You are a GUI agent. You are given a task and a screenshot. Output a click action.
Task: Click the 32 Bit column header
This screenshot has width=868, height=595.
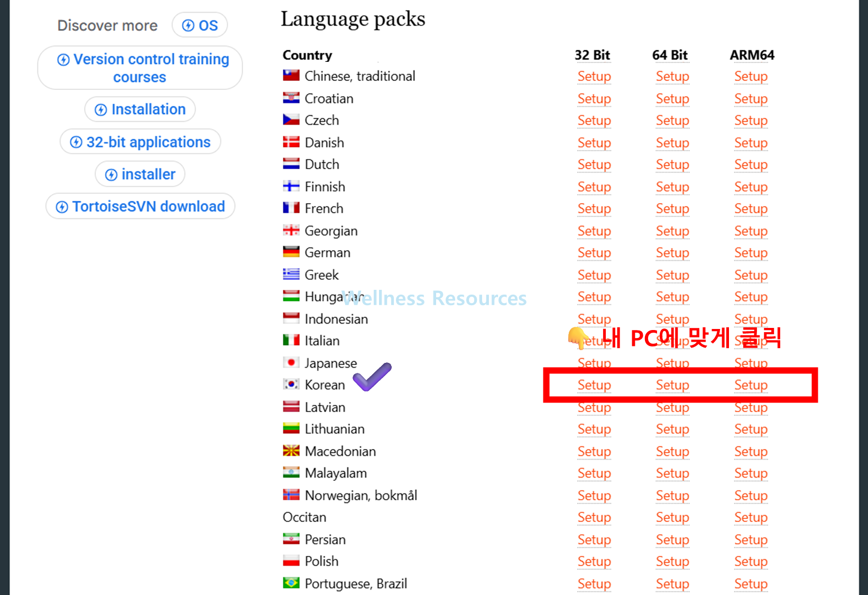point(592,55)
